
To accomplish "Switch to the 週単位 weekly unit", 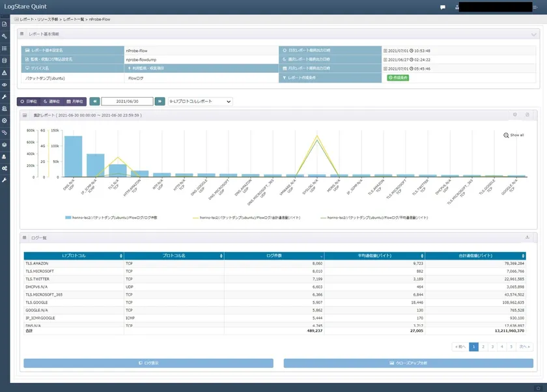I will click(x=51, y=102).
